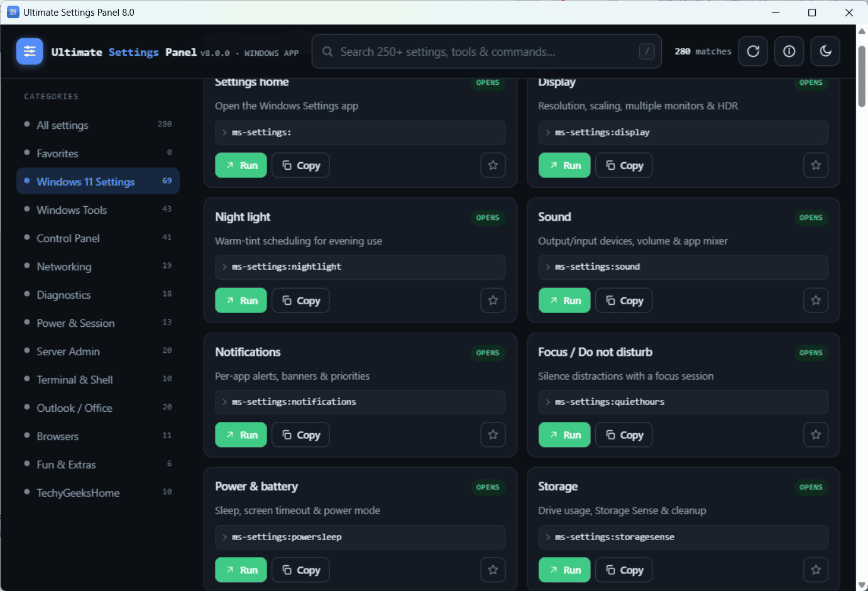
Task: Select the Windows 11 Settings category
Action: coord(98,182)
